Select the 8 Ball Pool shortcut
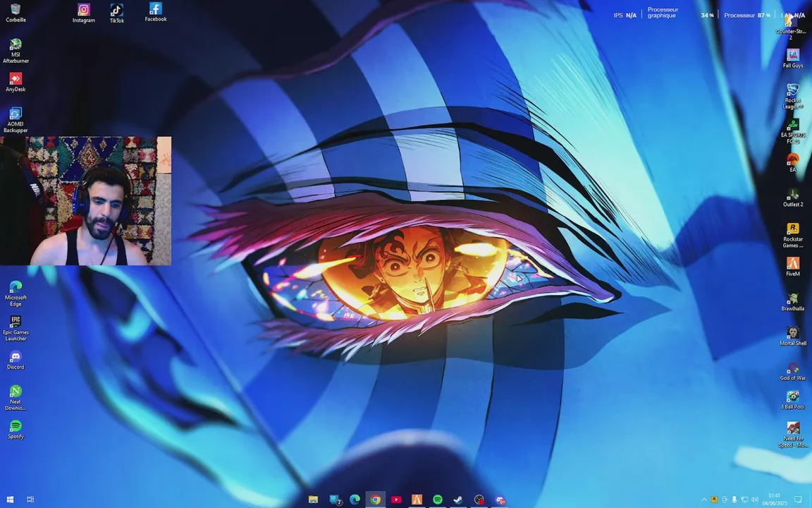The width and height of the screenshot is (812, 508). [793, 400]
